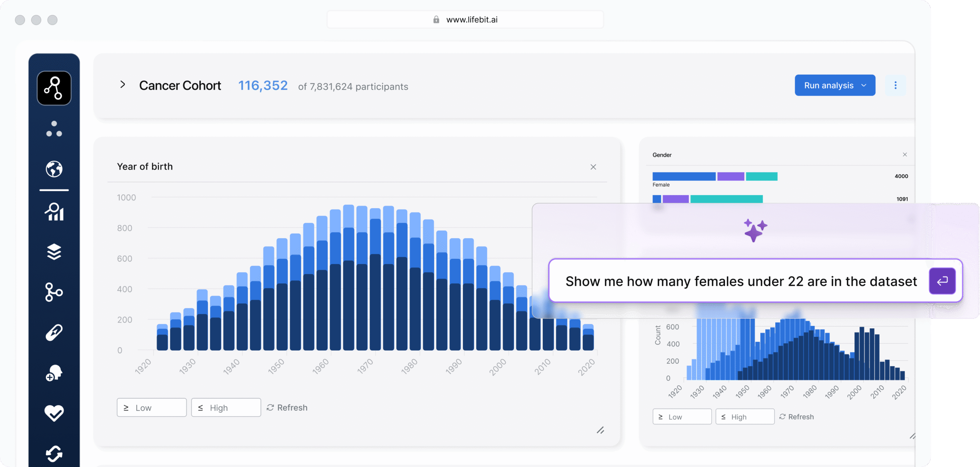Click the www.lifebit.ai address bar

[465, 20]
